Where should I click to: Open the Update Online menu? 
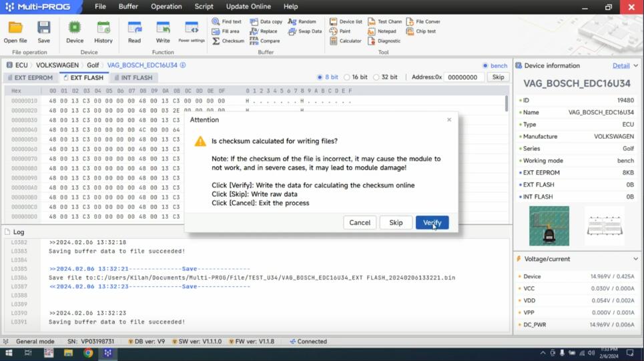(x=248, y=7)
